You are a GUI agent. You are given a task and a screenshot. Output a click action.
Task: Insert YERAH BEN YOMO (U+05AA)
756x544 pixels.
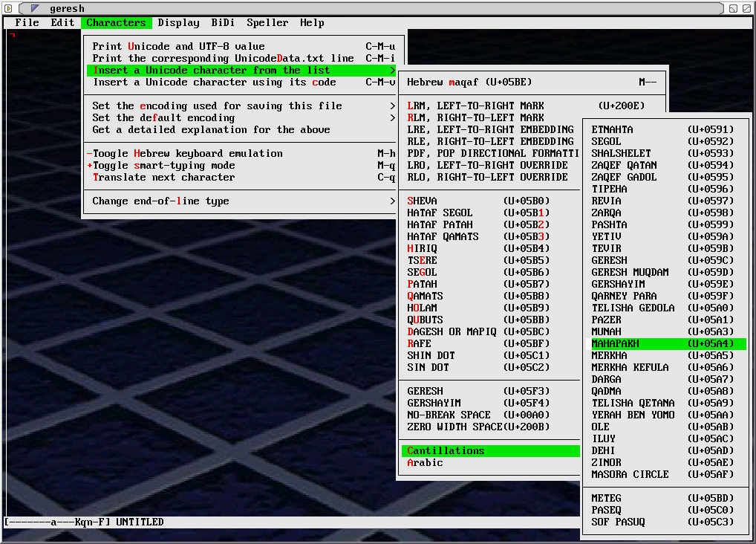[665, 415]
